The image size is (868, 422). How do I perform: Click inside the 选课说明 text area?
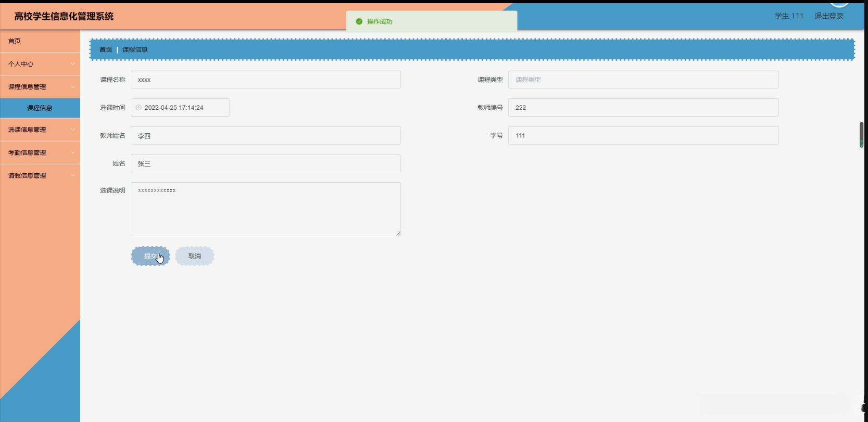point(266,209)
